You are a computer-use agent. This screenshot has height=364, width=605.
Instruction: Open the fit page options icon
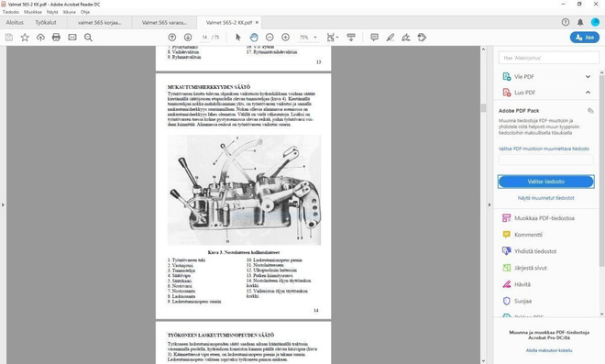point(332,38)
